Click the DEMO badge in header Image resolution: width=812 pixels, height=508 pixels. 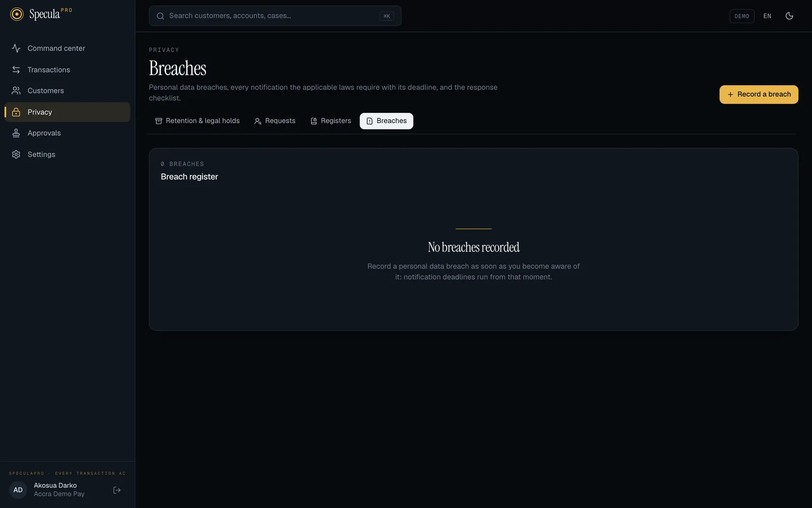(741, 16)
